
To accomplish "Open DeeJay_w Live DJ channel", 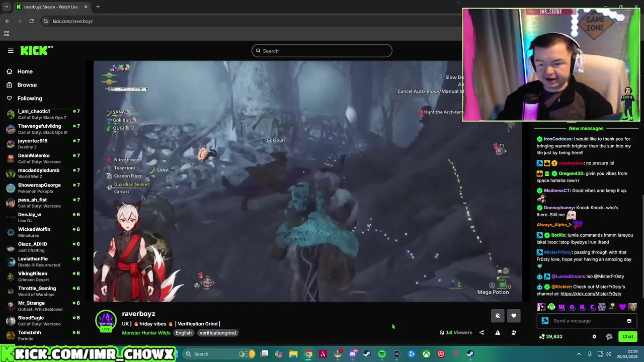I will [x=43, y=218].
